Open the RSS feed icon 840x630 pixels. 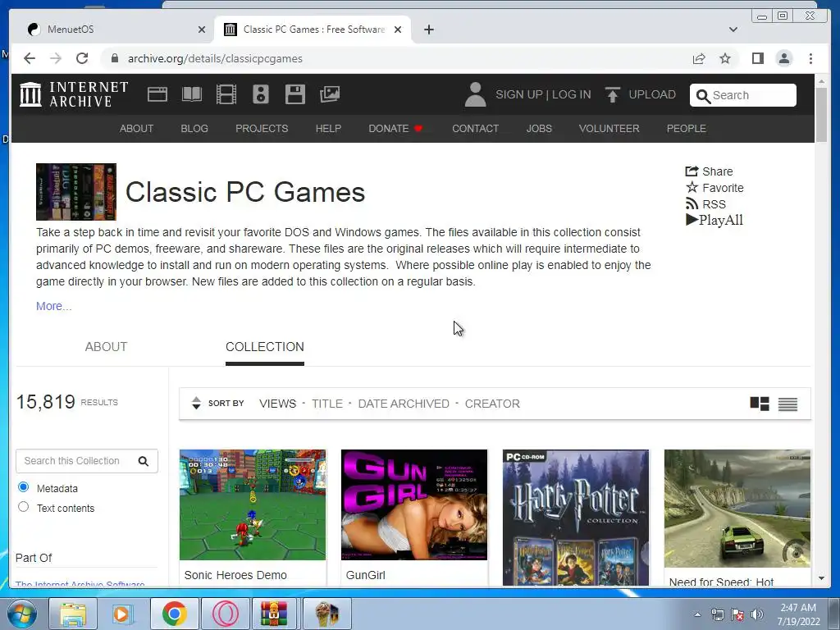692,203
